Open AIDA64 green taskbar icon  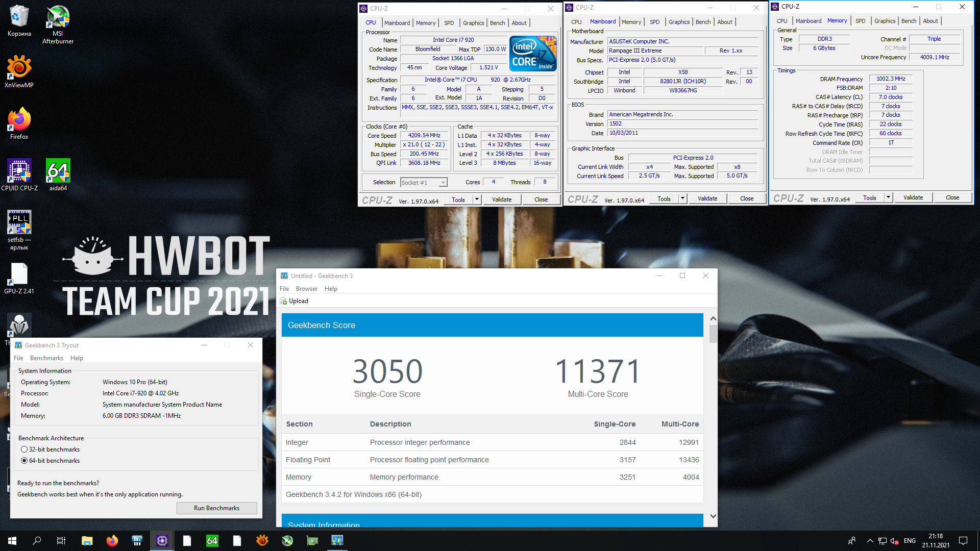pos(212,541)
